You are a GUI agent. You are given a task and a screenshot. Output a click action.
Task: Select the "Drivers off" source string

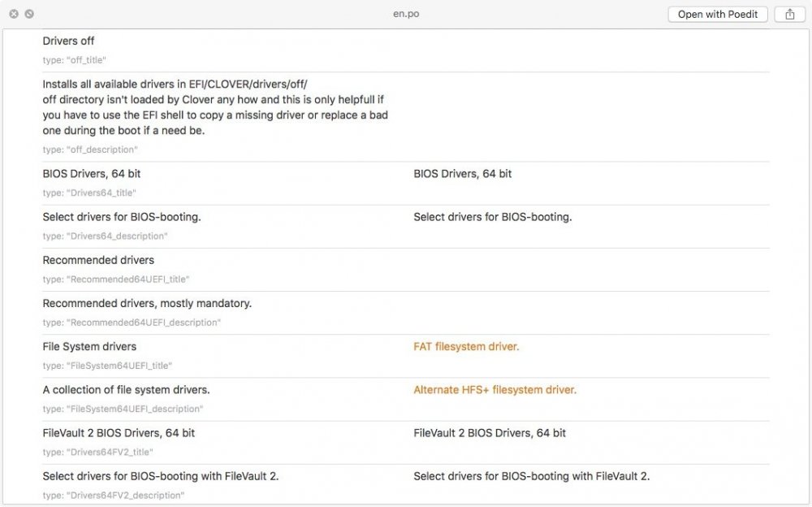click(x=68, y=41)
